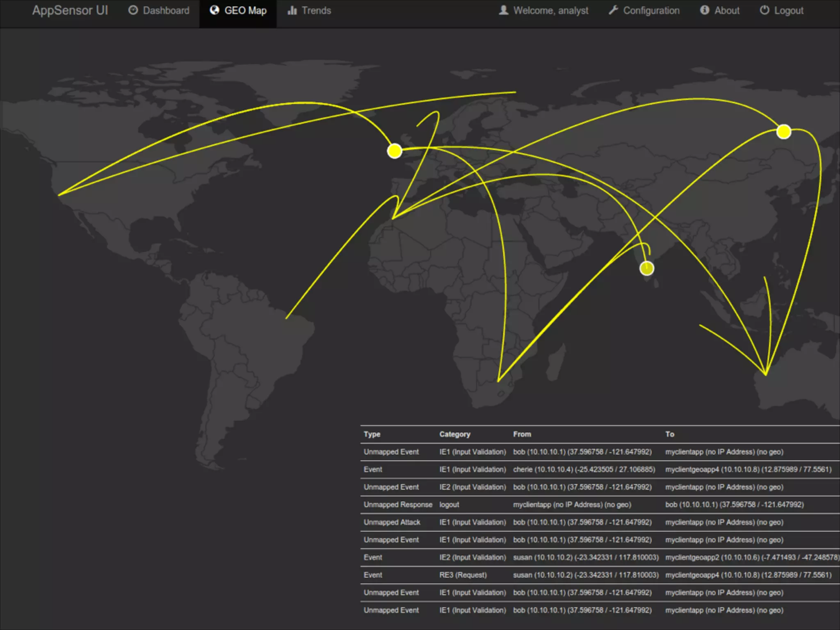
Task: Click the Dashboard clock icon
Action: (x=133, y=10)
